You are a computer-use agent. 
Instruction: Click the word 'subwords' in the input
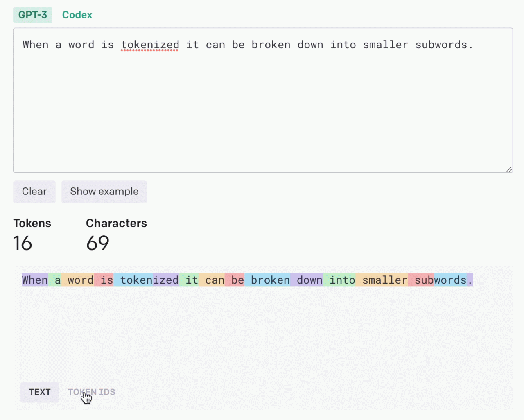point(441,45)
